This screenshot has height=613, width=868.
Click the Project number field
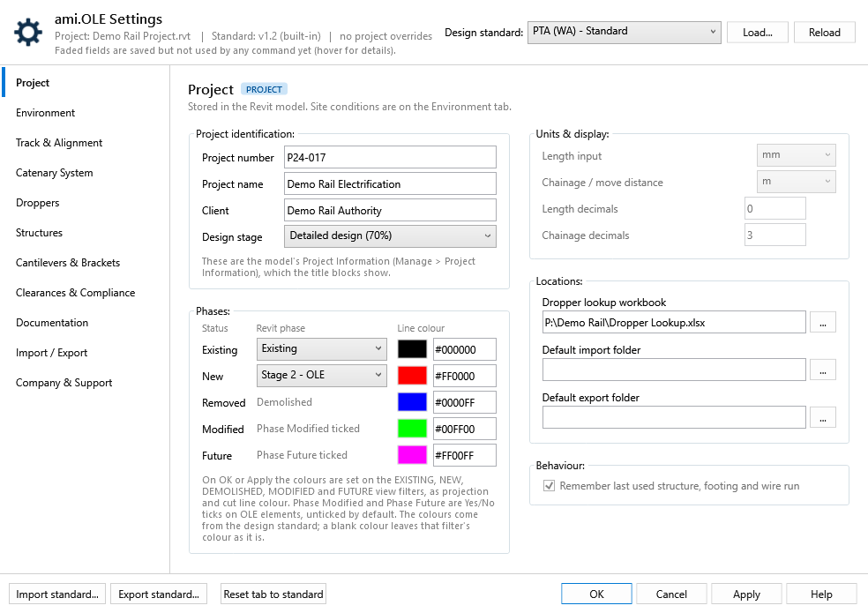pyautogui.click(x=390, y=157)
